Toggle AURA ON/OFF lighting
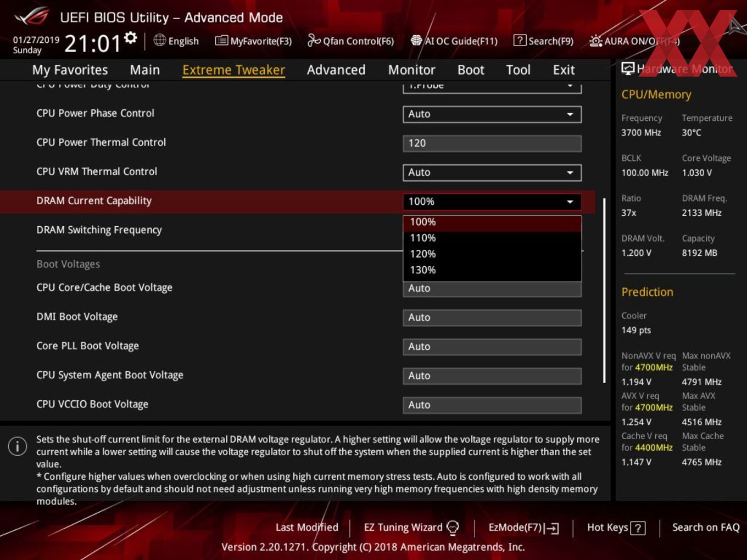This screenshot has height=560, width=747. coord(634,41)
